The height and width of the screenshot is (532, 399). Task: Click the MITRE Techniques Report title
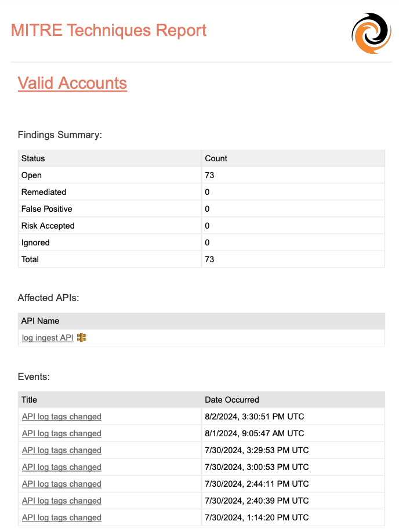[x=109, y=30]
